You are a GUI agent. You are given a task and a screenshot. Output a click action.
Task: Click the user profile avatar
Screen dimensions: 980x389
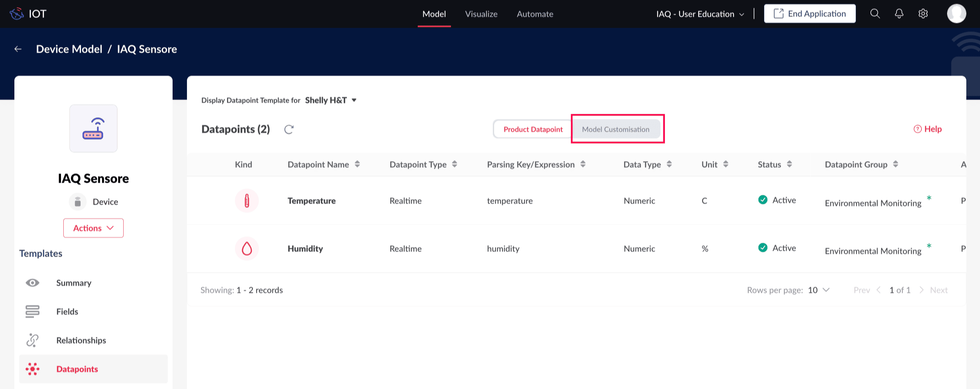[x=956, y=14]
